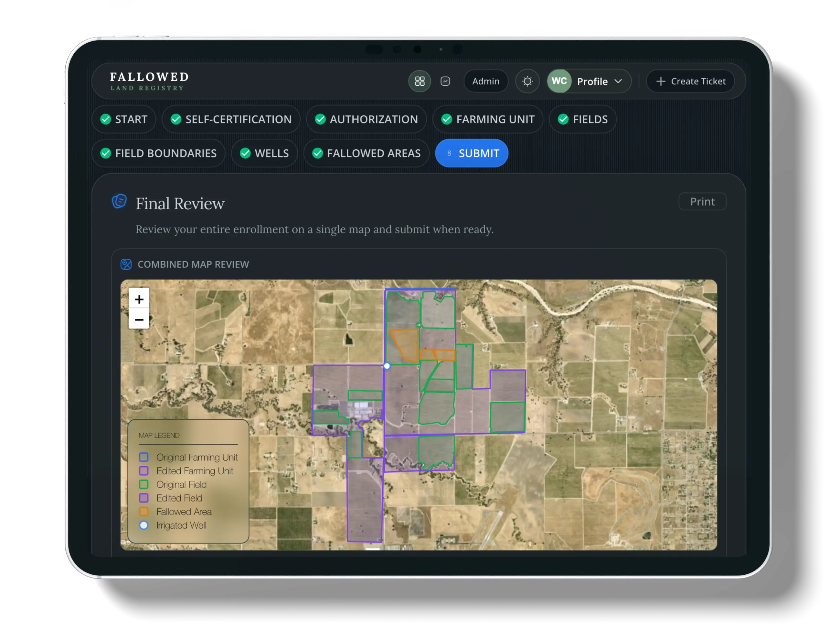Click the Wells step green checkmark
The width and height of the screenshot is (840, 627).
[x=245, y=153]
